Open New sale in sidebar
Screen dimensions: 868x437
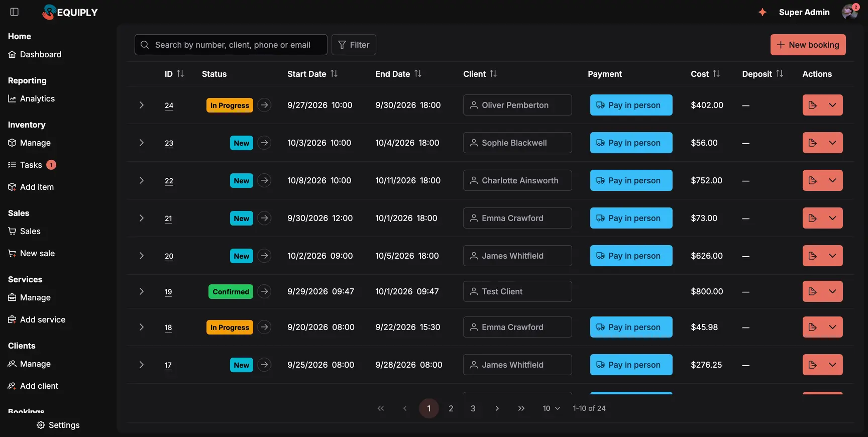31,253
